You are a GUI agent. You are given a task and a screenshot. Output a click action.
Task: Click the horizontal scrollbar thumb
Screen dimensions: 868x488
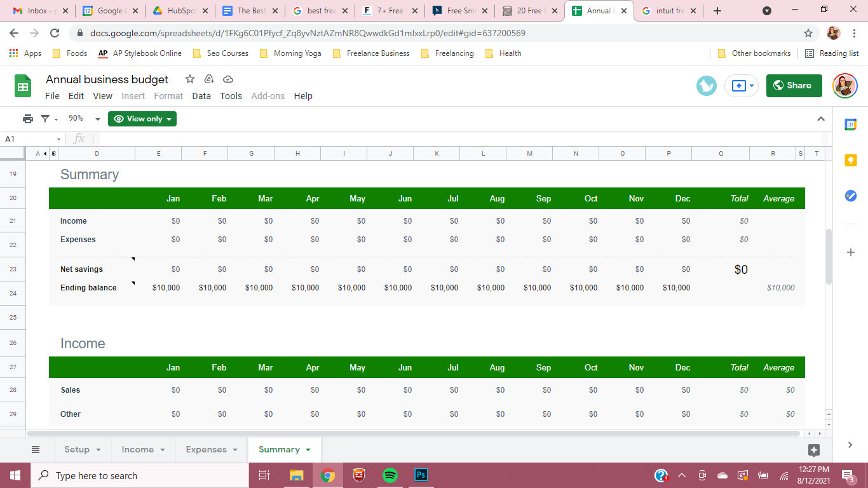pos(413,433)
